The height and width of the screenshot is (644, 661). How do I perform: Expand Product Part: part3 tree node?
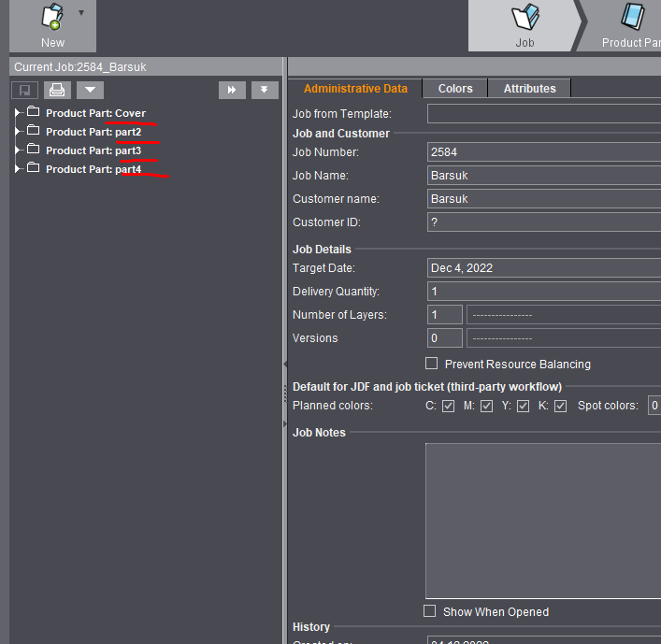[17, 150]
